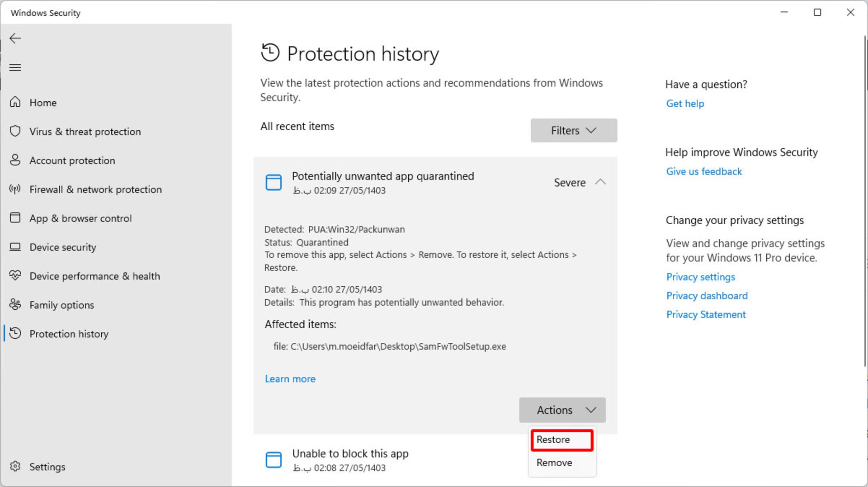This screenshot has height=487, width=868.
Task: Select Protection history in the sidebar
Action: coord(69,334)
